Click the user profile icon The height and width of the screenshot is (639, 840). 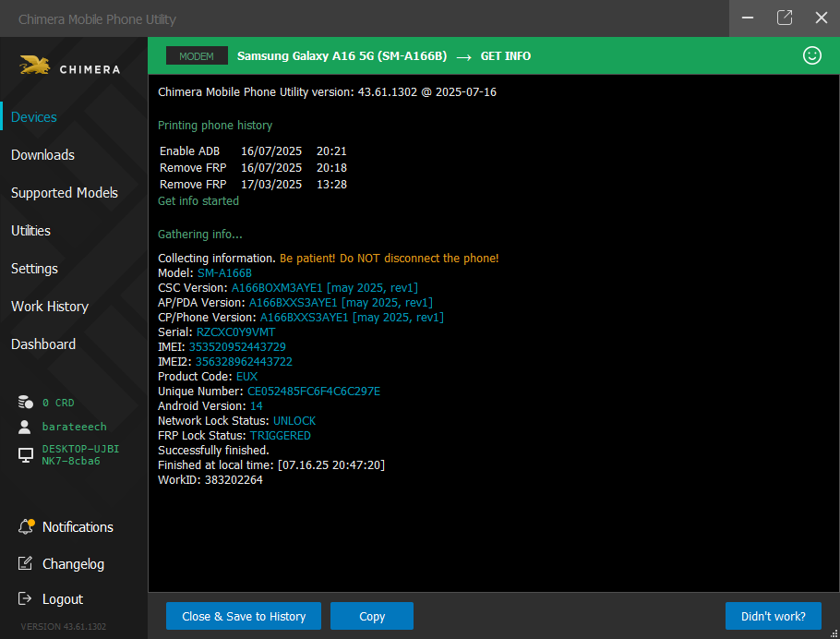pos(25,427)
